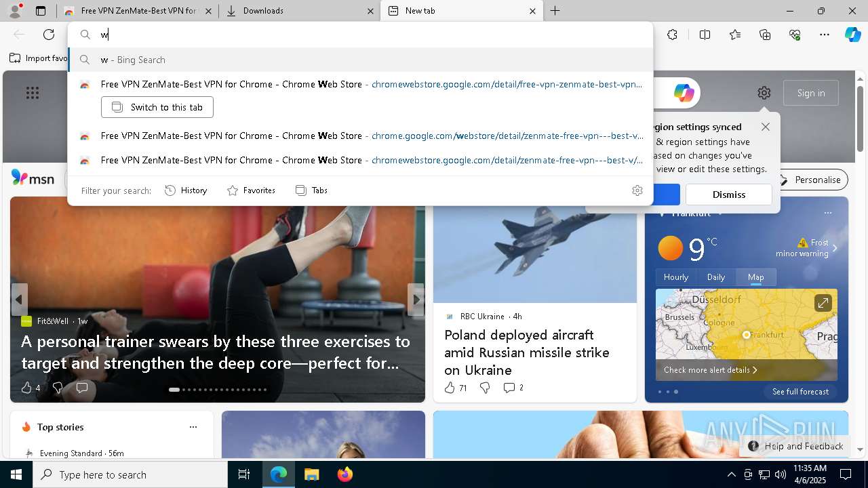Screen dimensions: 868x488
Task: Close the region settings synced popup
Action: 766,127
